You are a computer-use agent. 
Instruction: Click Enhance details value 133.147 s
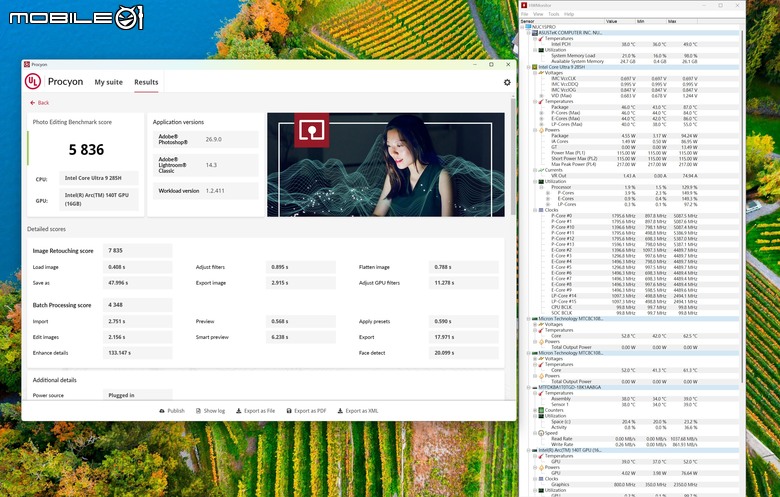[x=138, y=353]
